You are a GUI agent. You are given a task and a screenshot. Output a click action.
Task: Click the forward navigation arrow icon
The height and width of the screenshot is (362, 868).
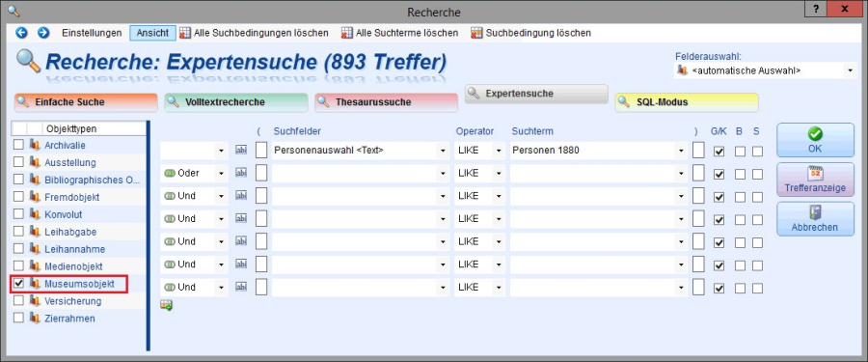(43, 33)
